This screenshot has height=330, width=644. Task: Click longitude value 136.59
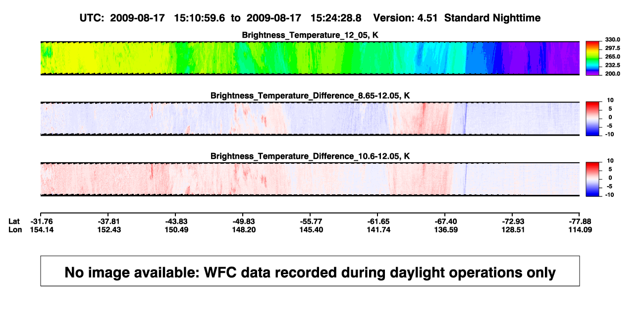click(445, 230)
